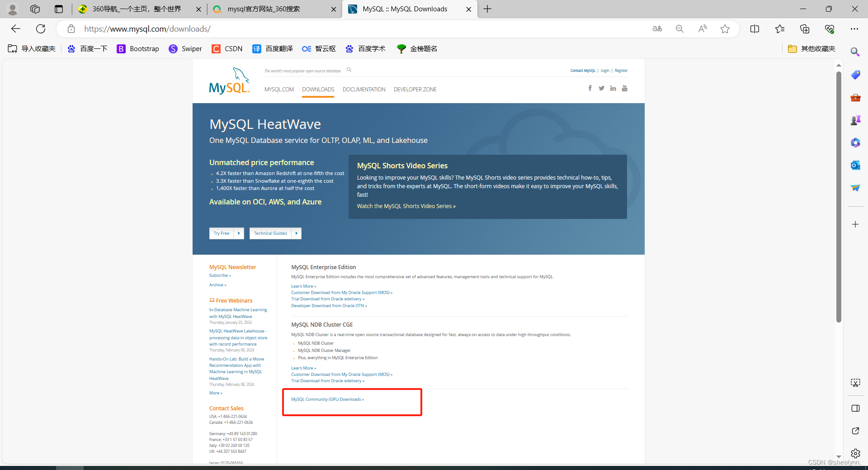This screenshot has width=868, height=470.
Task: Open the sidebar Microsoft 365 icon
Action: pyautogui.click(x=855, y=142)
